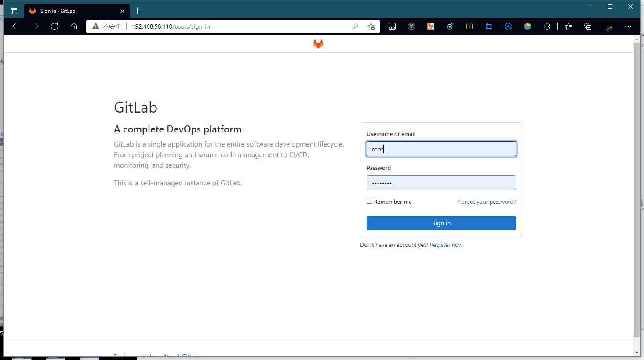This screenshot has width=644, height=360.
Task: Click the Sign in button
Action: [441, 223]
